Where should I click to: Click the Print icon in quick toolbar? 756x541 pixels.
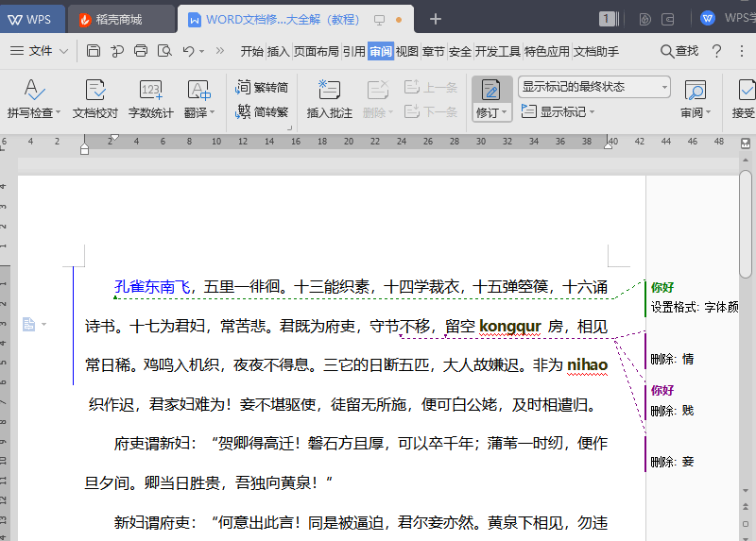point(140,51)
